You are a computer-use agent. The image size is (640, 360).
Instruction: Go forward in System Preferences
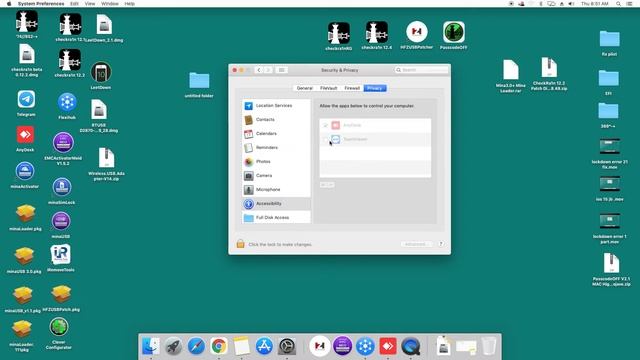(268, 70)
